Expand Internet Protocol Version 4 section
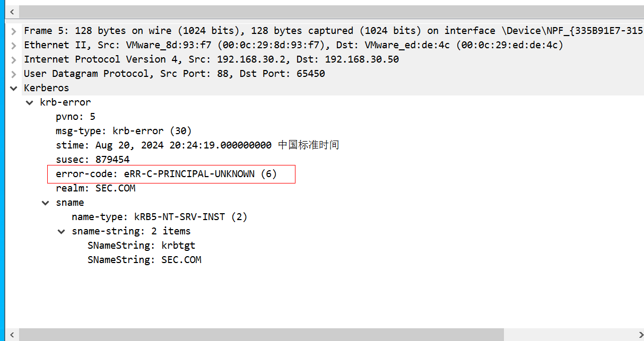644x341 pixels. click(13, 59)
